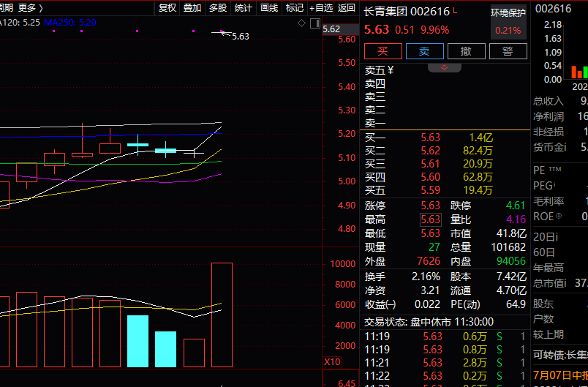
Task: Select the 买二 5.62 bid row
Action: (x=445, y=151)
